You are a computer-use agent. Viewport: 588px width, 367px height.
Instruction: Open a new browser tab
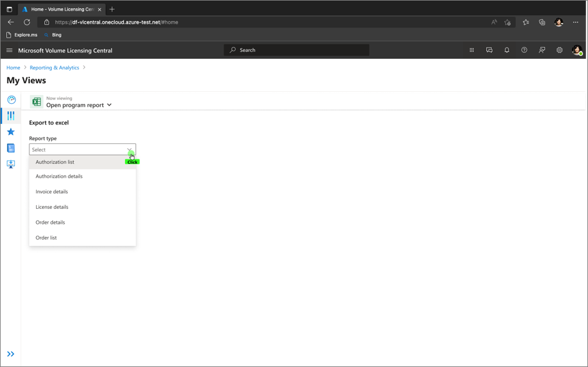coord(112,9)
